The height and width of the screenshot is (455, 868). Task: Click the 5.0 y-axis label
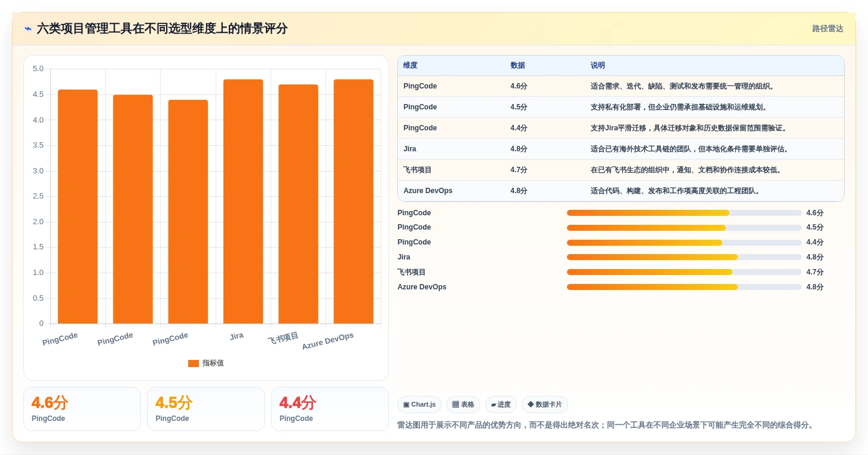click(x=38, y=69)
